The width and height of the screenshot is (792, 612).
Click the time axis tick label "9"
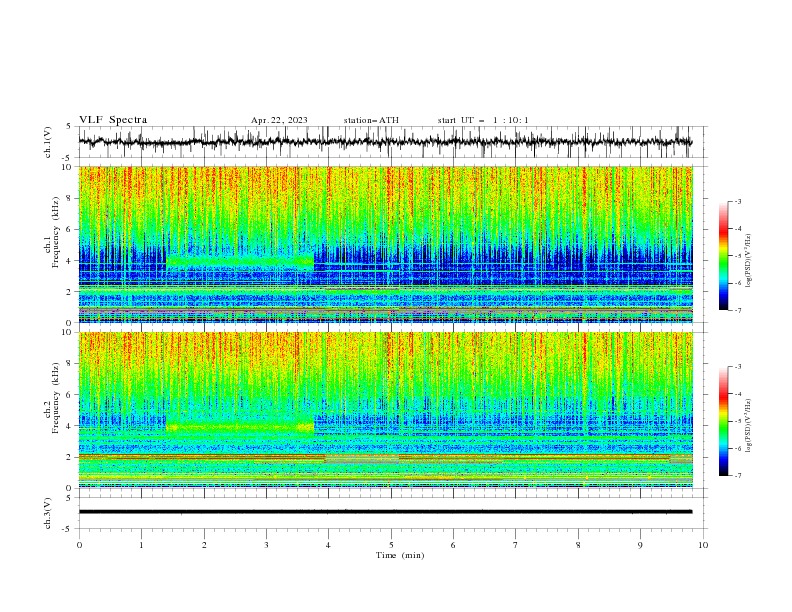tap(640, 545)
